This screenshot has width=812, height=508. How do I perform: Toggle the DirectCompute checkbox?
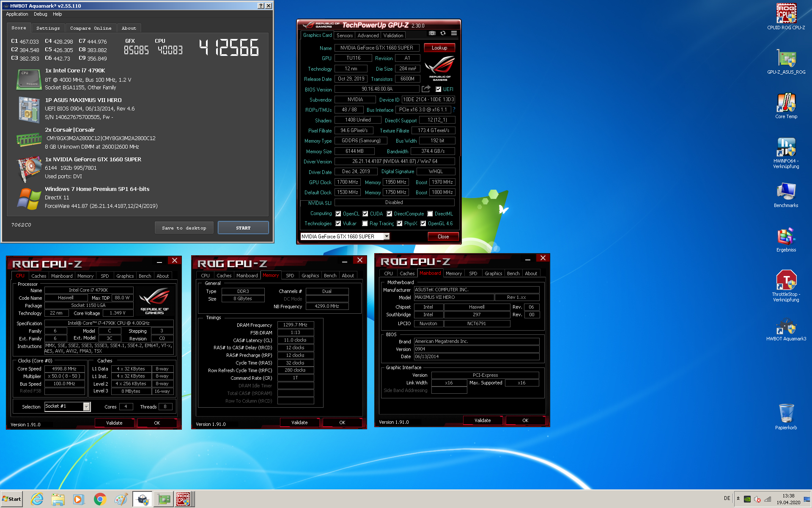click(x=389, y=214)
